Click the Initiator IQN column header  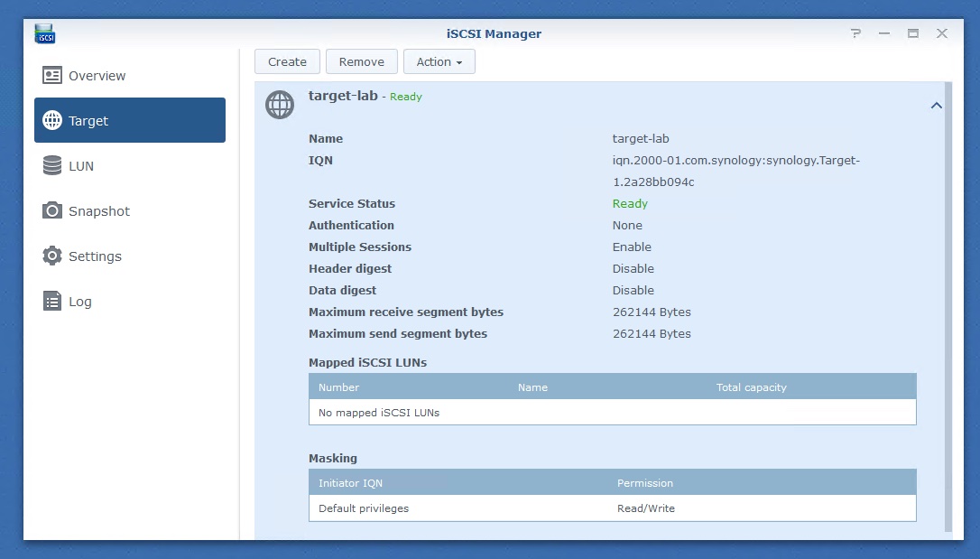[x=351, y=483]
